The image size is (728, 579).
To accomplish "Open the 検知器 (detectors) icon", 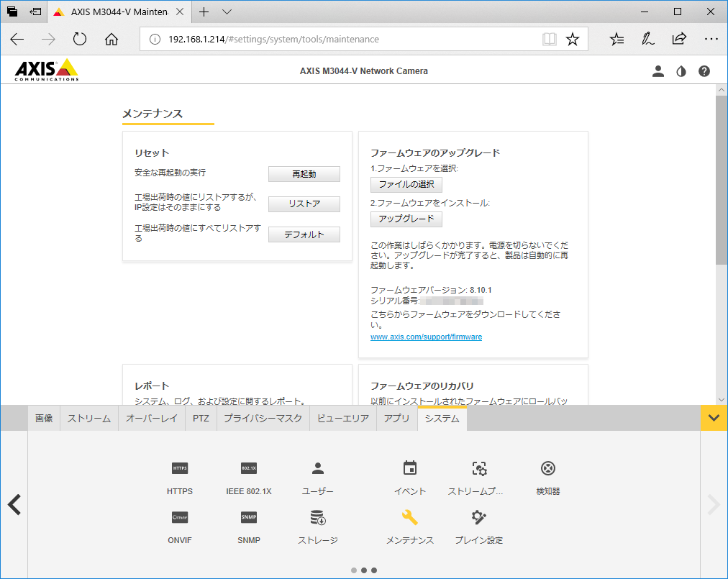I will point(548,468).
